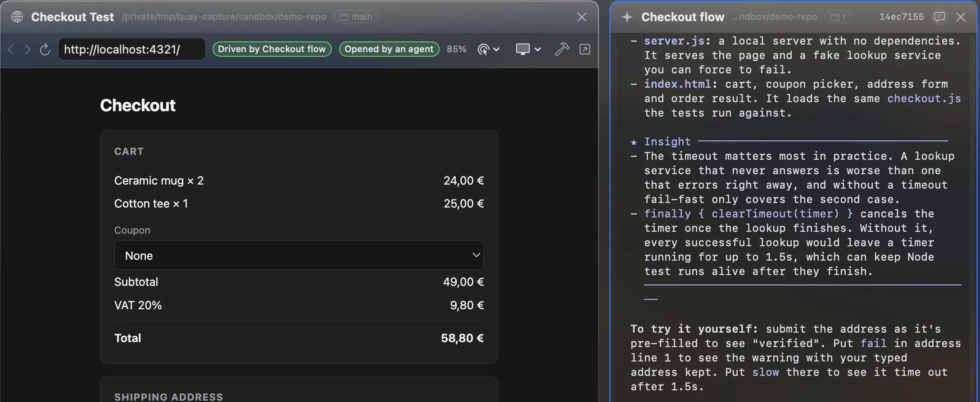Open page in external window icon
The height and width of the screenshot is (402, 980).
[585, 49]
